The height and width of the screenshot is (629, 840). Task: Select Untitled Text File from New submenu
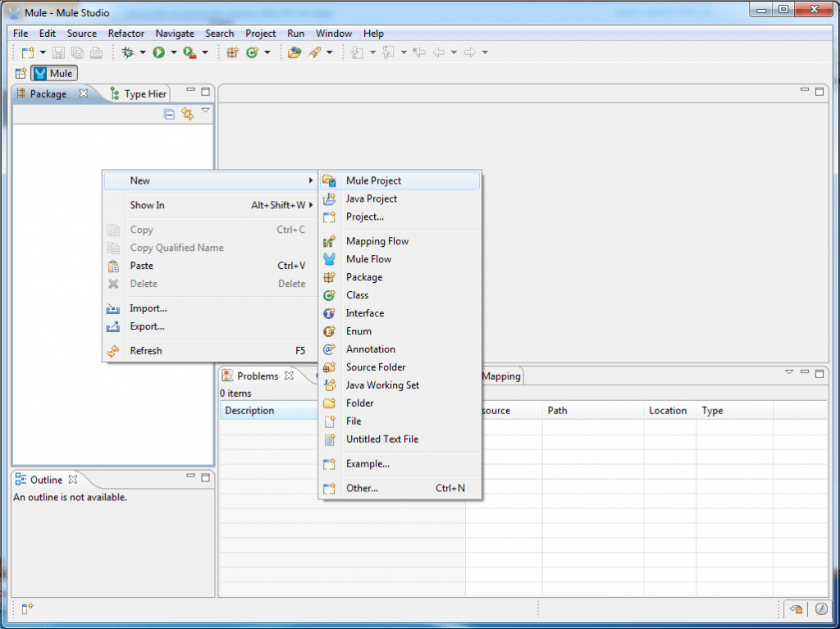click(382, 439)
